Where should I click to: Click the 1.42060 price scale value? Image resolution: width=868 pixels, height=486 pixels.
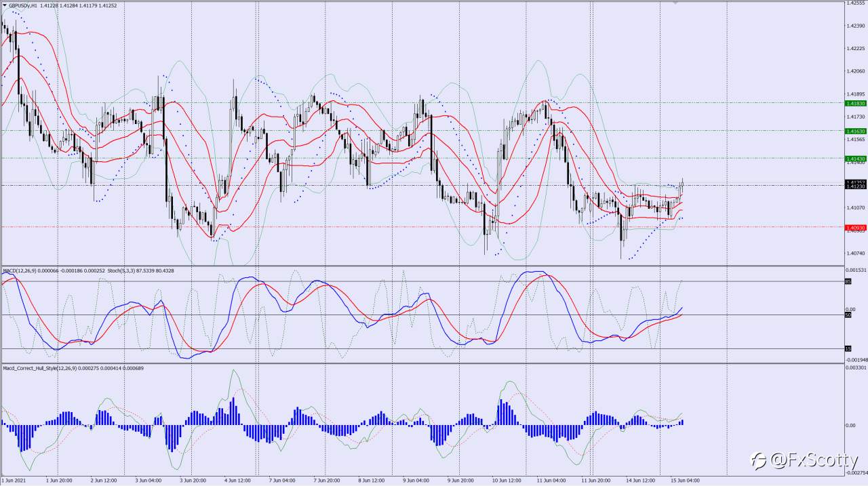(856, 71)
